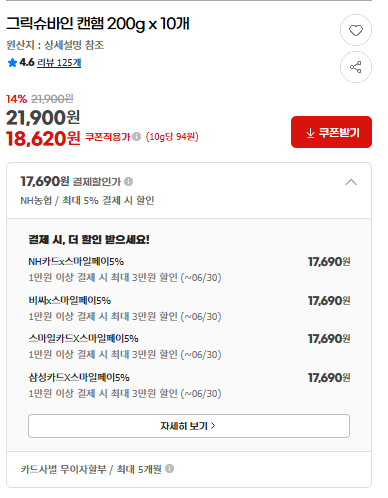Click info icon next to 최대 5개월
388x498 pixels.
(169, 469)
